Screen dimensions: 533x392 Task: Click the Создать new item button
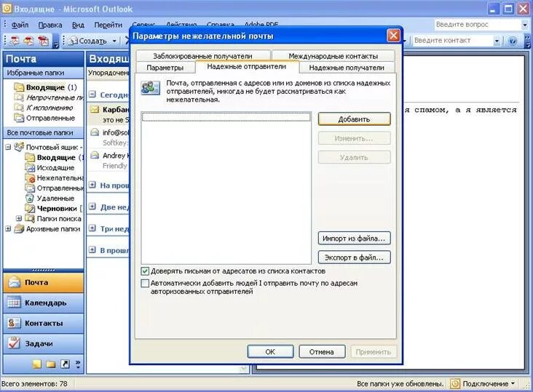(x=87, y=41)
